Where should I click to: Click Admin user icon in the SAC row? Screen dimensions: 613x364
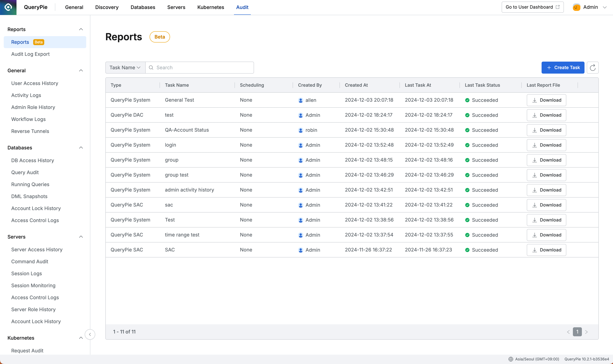pos(301,250)
